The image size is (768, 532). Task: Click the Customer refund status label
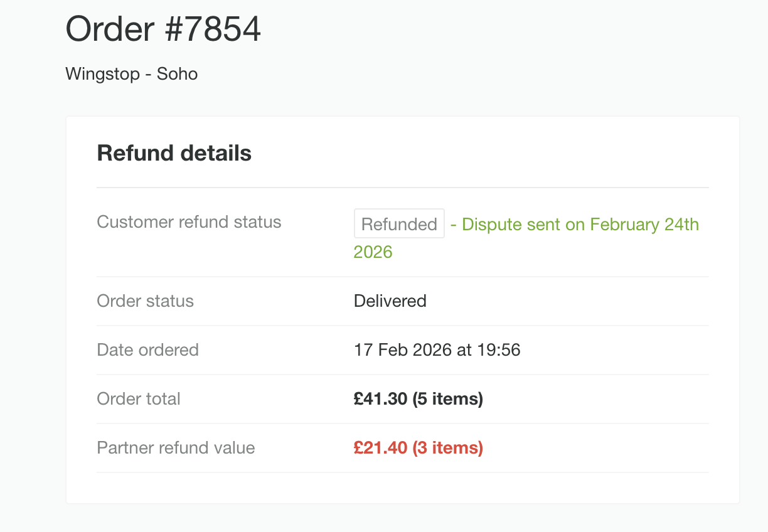pos(188,221)
